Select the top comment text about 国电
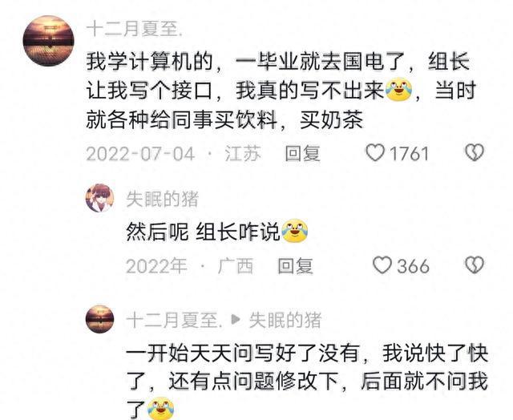Image resolution: width=513 pixels, height=420 pixels. click(281, 91)
